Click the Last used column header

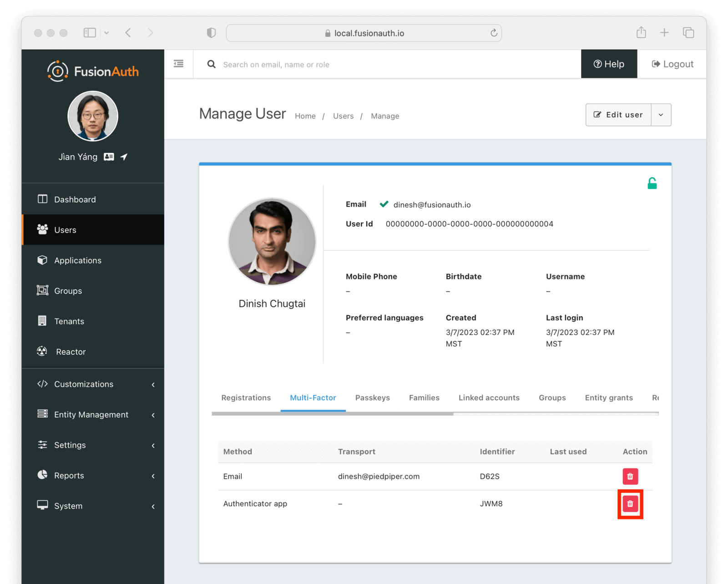point(568,452)
